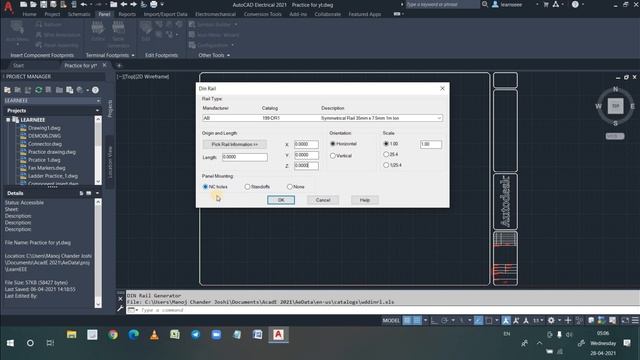The height and width of the screenshot is (360, 640).
Task: Click the Refresh icon in Project Manager toolbar
Action: pyautogui.click(x=38, y=90)
